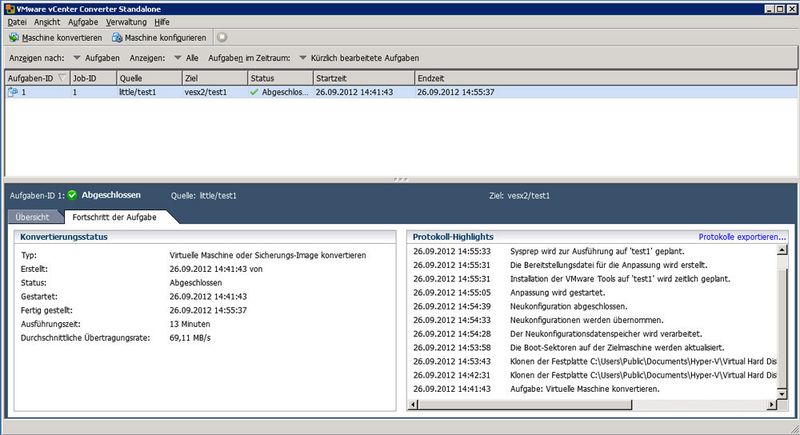Image resolution: width=800 pixels, height=435 pixels.
Task: Click the window resize grip in corner
Action: 794,429
